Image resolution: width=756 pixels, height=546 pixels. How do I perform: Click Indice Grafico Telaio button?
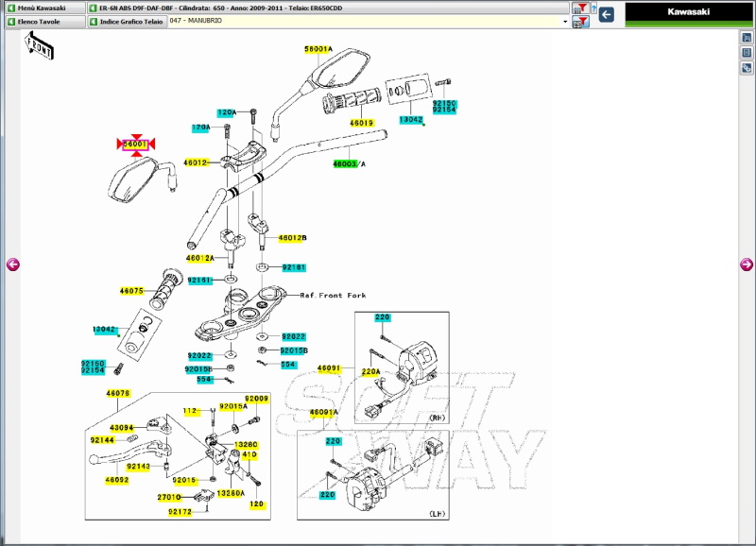pyautogui.click(x=127, y=21)
